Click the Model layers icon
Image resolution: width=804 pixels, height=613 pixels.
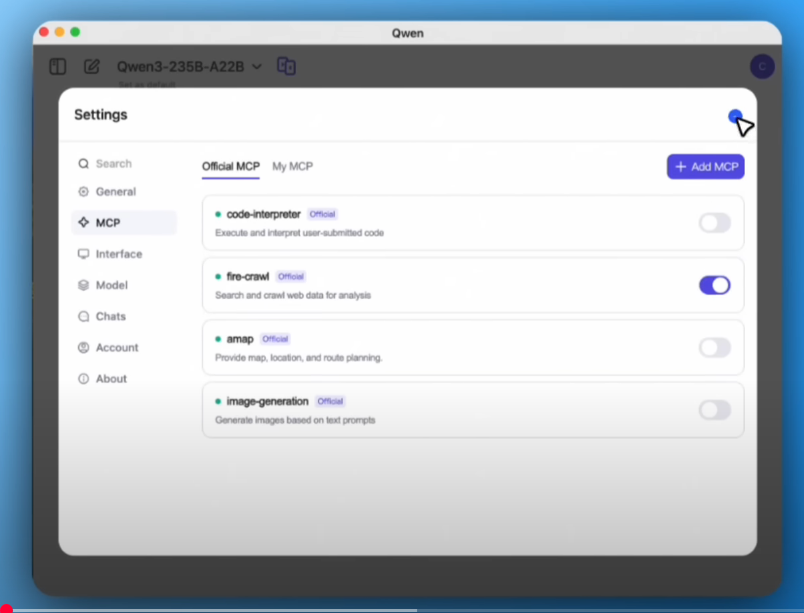pos(83,285)
